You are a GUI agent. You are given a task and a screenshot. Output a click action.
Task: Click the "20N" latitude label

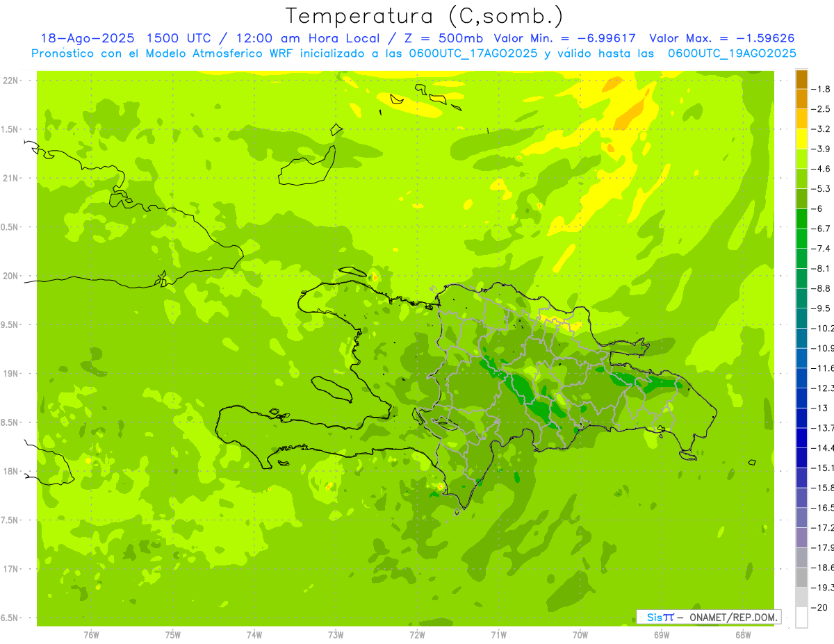10,276
